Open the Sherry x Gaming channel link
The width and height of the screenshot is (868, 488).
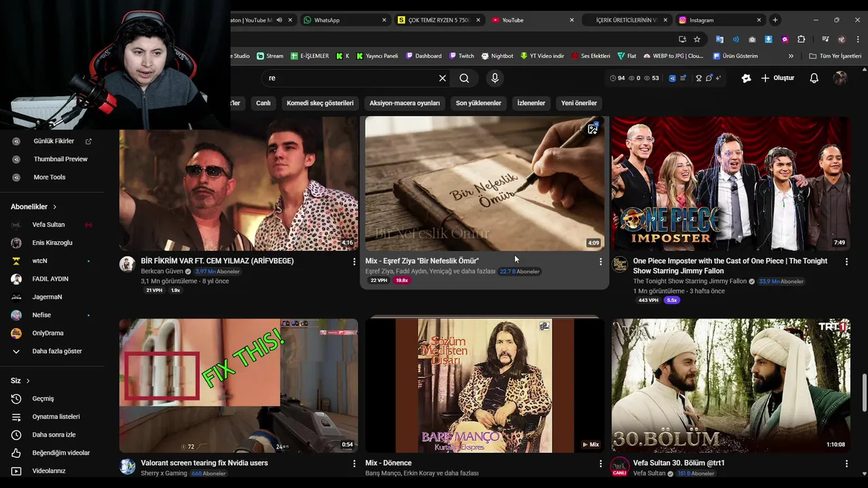[x=164, y=473]
